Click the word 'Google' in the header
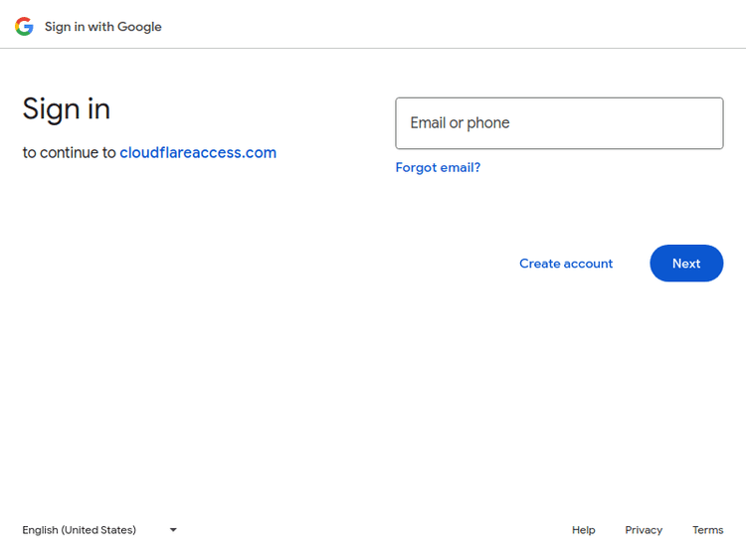746x560 pixels. coord(139,27)
